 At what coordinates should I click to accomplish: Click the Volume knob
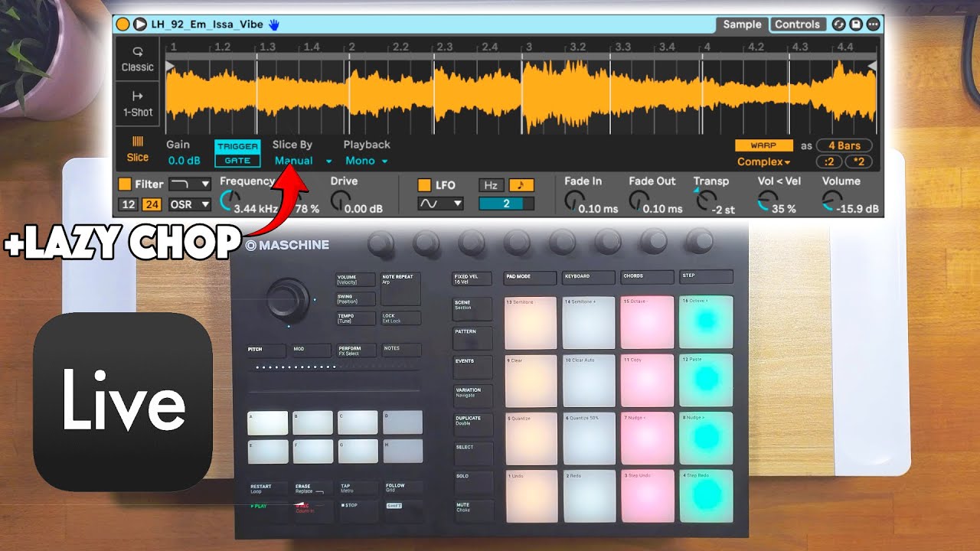coord(831,201)
